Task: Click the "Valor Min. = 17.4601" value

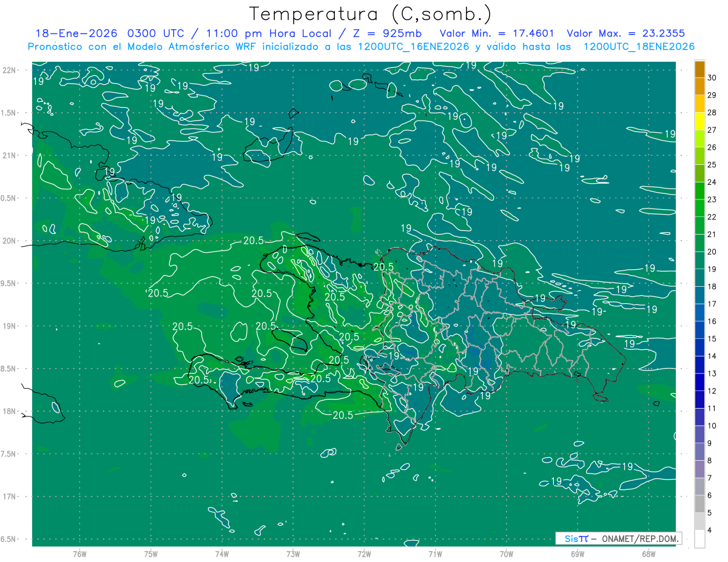Action: [497, 33]
